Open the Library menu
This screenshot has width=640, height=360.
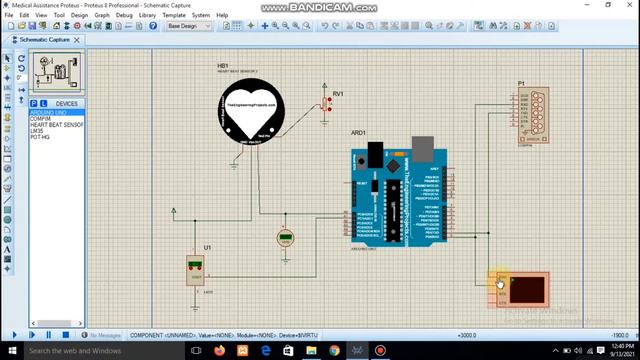(x=147, y=15)
